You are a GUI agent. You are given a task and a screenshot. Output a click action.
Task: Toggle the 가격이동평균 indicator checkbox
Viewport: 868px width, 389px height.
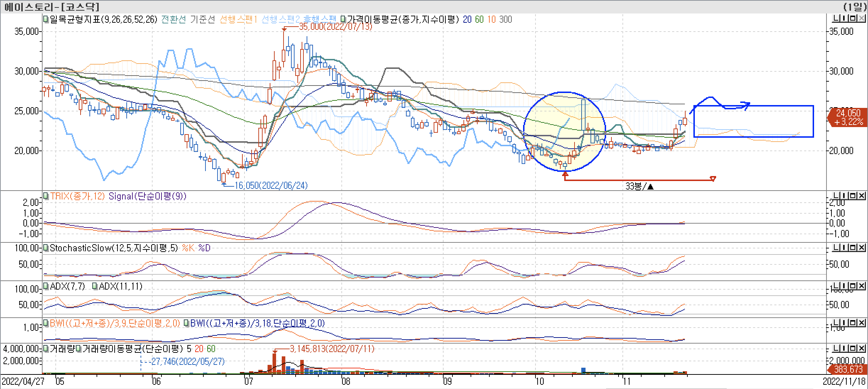(343, 19)
